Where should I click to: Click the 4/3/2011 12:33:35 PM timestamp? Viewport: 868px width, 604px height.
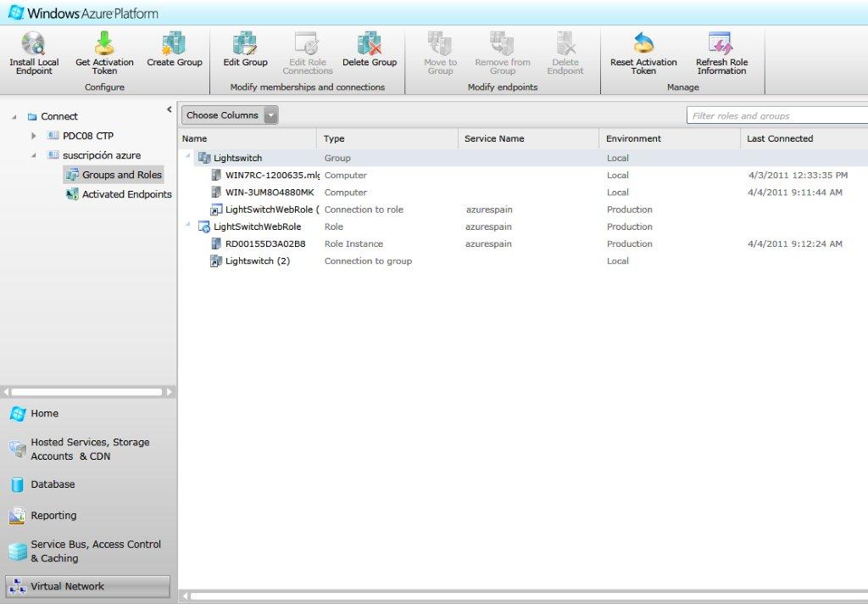(798, 175)
